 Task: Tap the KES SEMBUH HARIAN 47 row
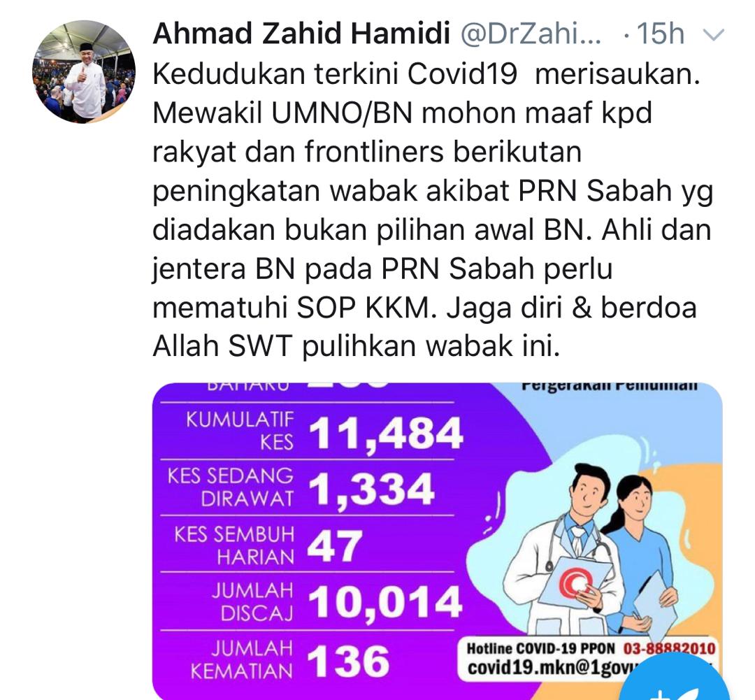pos(307,545)
